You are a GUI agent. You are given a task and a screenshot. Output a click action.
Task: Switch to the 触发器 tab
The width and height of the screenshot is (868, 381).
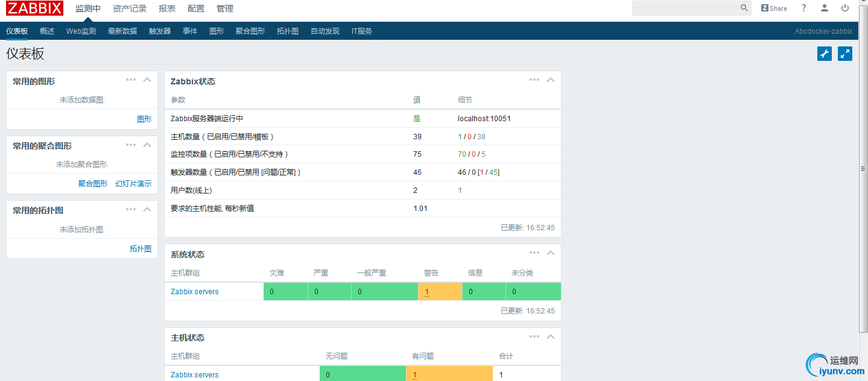[x=160, y=31]
